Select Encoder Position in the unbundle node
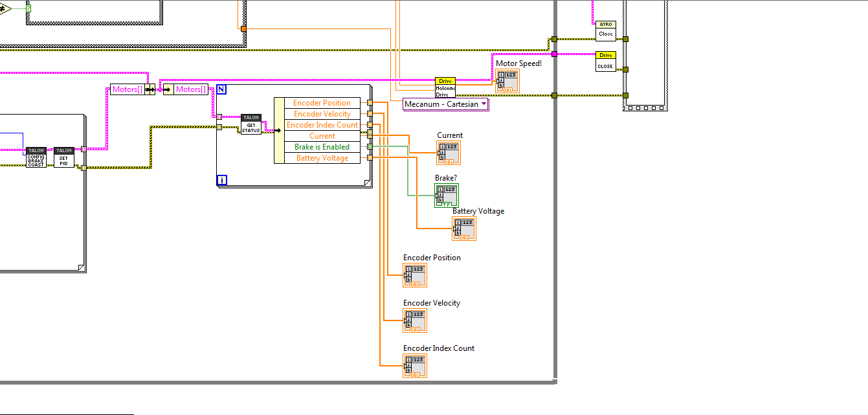868x415 pixels. 321,102
